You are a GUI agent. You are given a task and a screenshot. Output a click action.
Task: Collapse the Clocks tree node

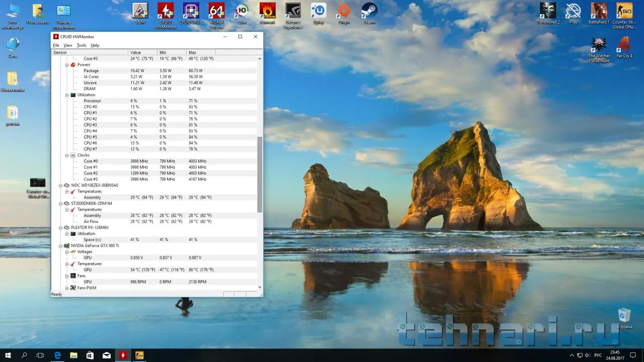[x=67, y=155]
